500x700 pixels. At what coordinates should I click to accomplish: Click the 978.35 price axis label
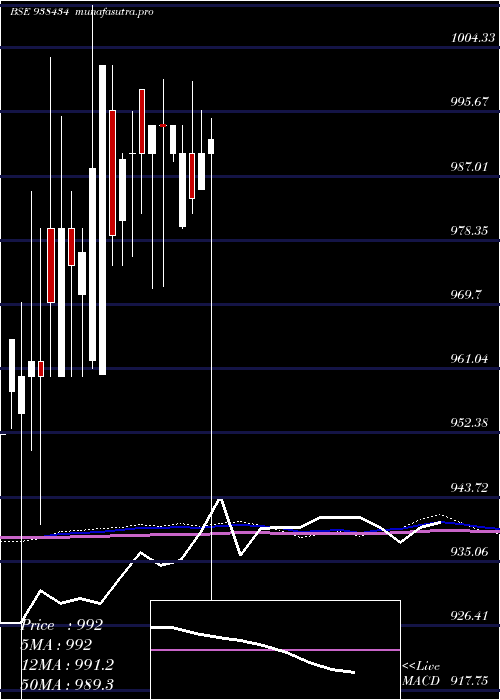[468, 230]
